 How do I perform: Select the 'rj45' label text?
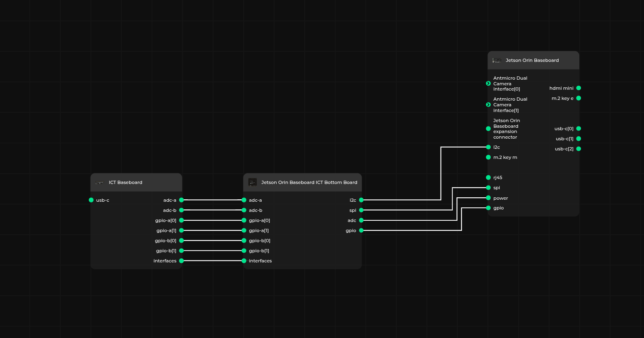click(x=498, y=177)
